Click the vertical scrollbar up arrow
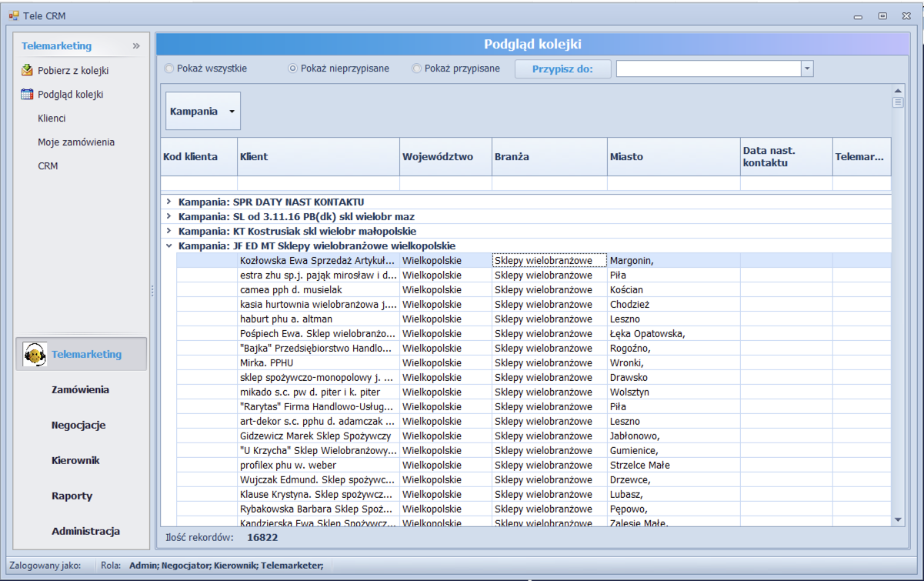Screen dimensions: 924x581 897,90
